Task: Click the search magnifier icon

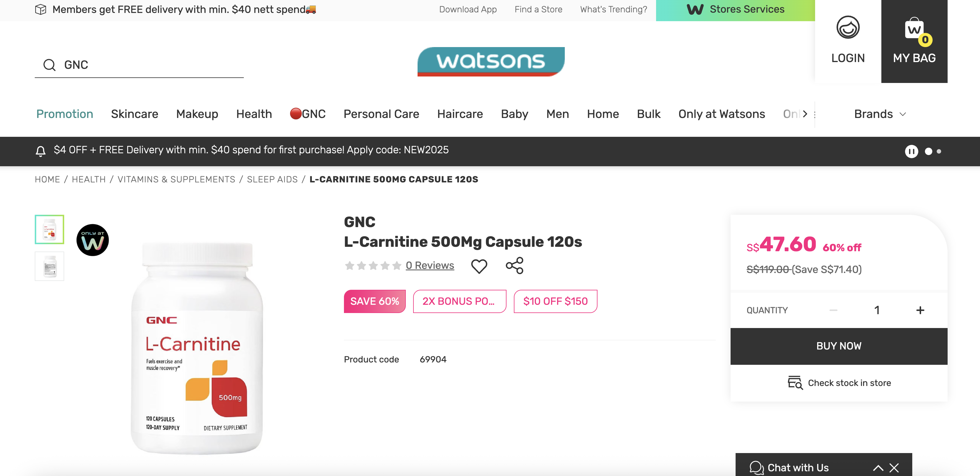Action: coord(49,65)
